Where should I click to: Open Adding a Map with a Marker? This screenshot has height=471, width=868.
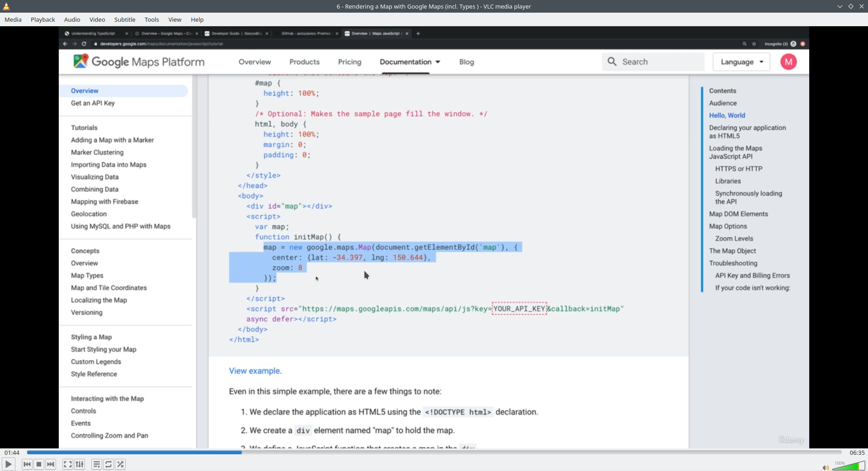click(x=112, y=140)
